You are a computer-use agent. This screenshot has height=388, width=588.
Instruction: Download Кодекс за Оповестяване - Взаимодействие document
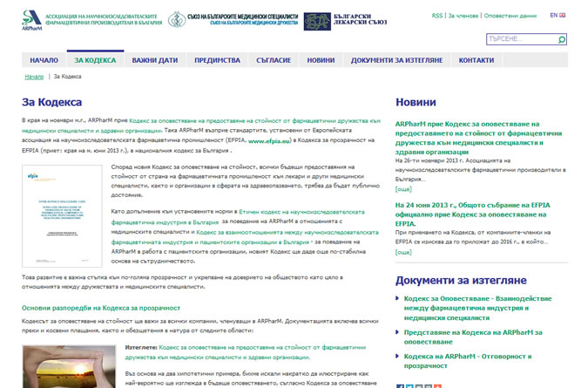pyautogui.click(x=477, y=308)
